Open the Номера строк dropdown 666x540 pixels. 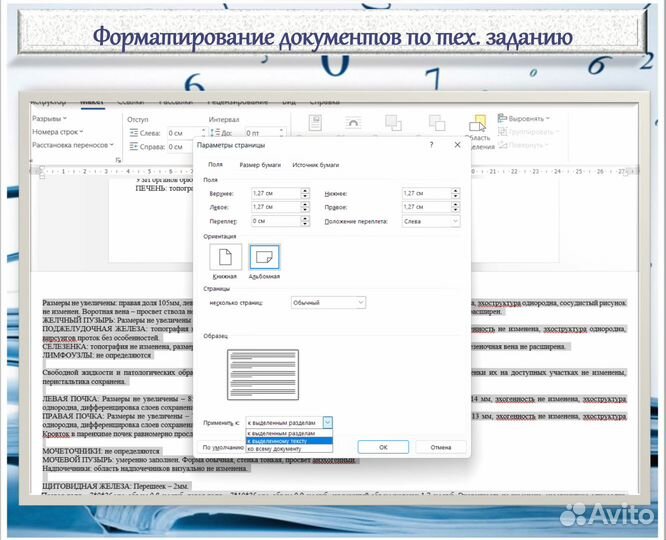click(x=57, y=132)
